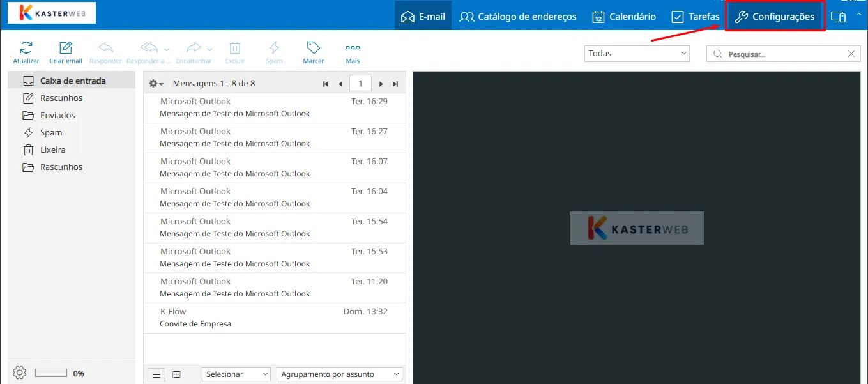Select the Caixa de entrada folder

click(72, 81)
